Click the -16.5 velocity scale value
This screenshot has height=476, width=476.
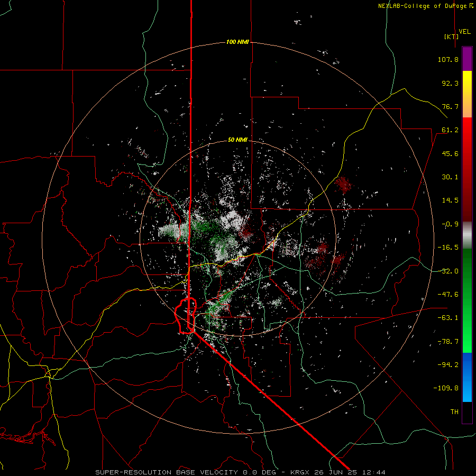(448, 248)
